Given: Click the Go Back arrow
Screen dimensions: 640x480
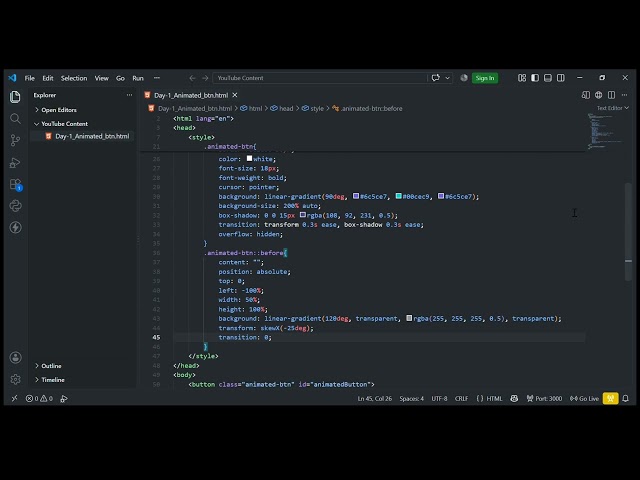Looking at the screenshot, I should point(192,78).
